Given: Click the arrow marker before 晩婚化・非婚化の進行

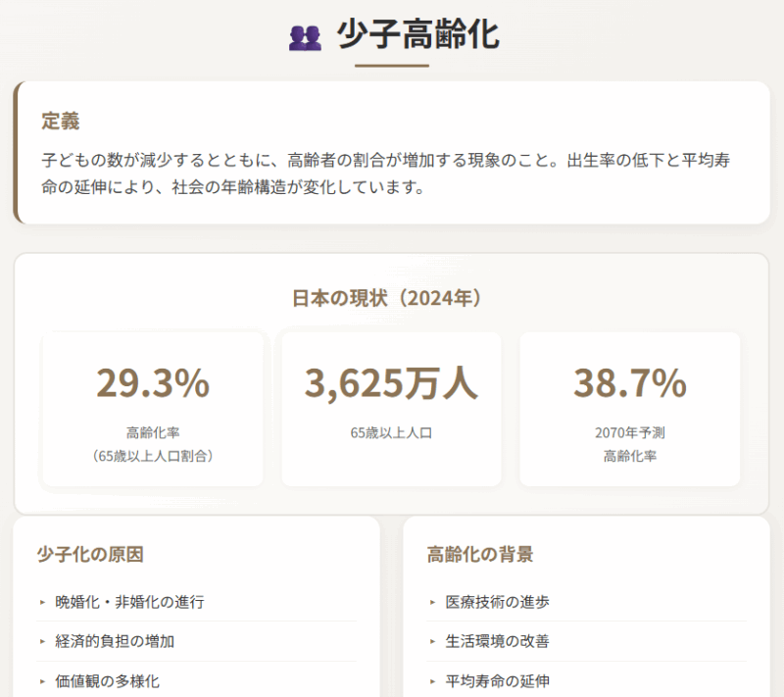Looking at the screenshot, I should coord(40,603).
